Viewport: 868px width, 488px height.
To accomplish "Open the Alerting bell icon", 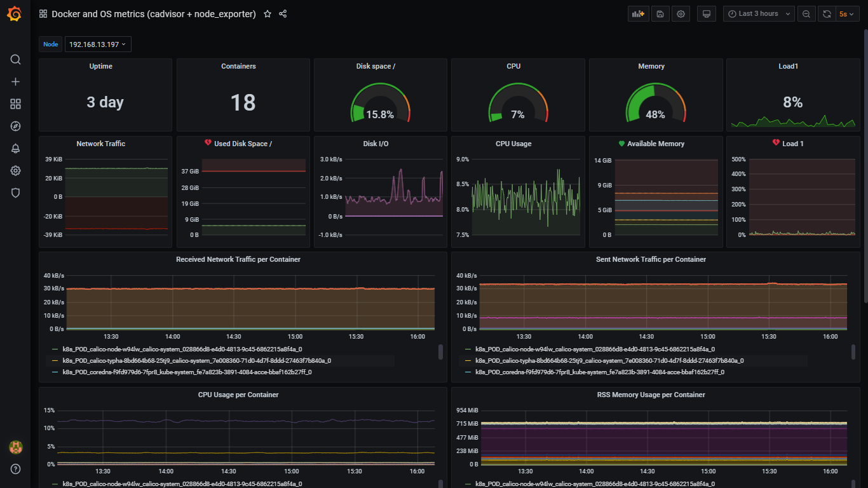I will (x=15, y=148).
